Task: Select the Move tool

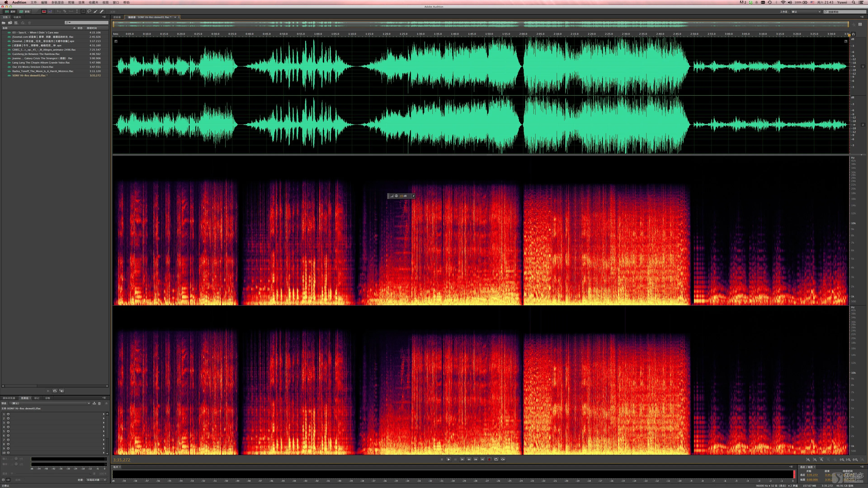Action: 59,12
